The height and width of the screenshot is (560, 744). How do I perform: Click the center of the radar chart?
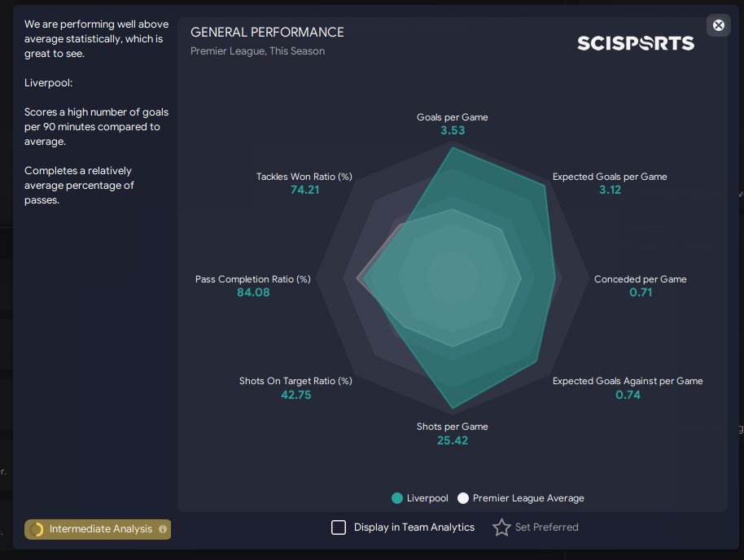pos(452,278)
